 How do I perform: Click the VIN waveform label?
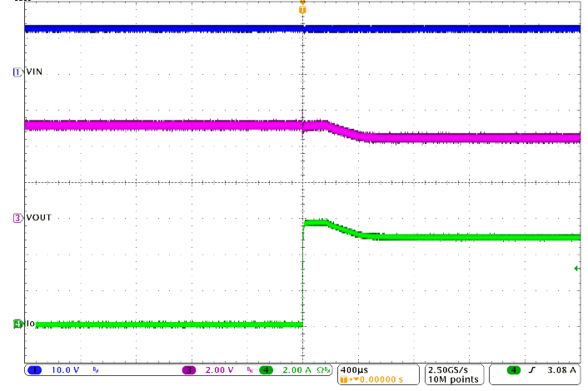pos(35,72)
